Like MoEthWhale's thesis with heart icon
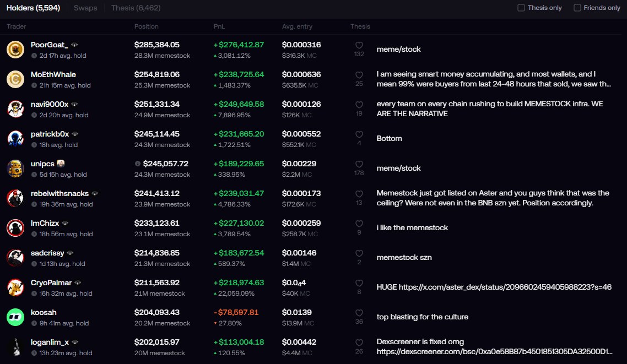This screenshot has width=627, height=364. click(x=359, y=75)
